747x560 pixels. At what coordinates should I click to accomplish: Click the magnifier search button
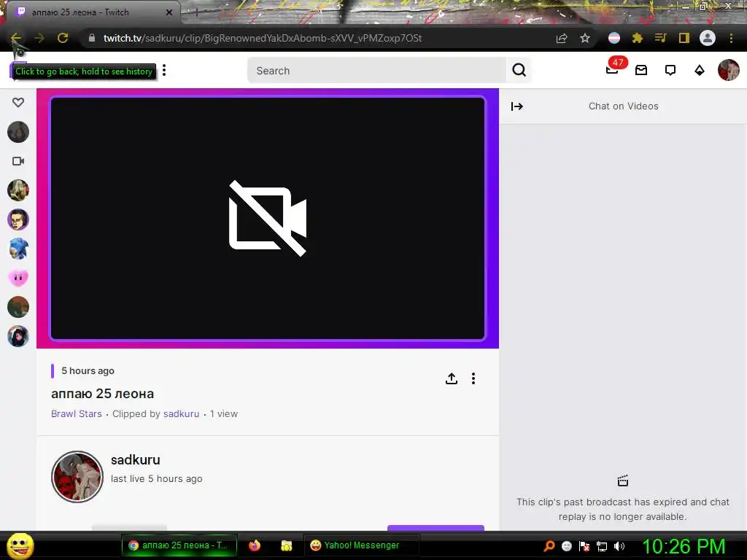(x=519, y=71)
